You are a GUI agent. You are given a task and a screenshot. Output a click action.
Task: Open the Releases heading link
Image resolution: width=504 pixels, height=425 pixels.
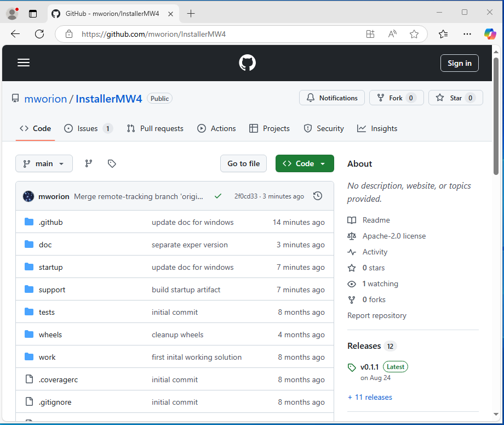(x=364, y=346)
